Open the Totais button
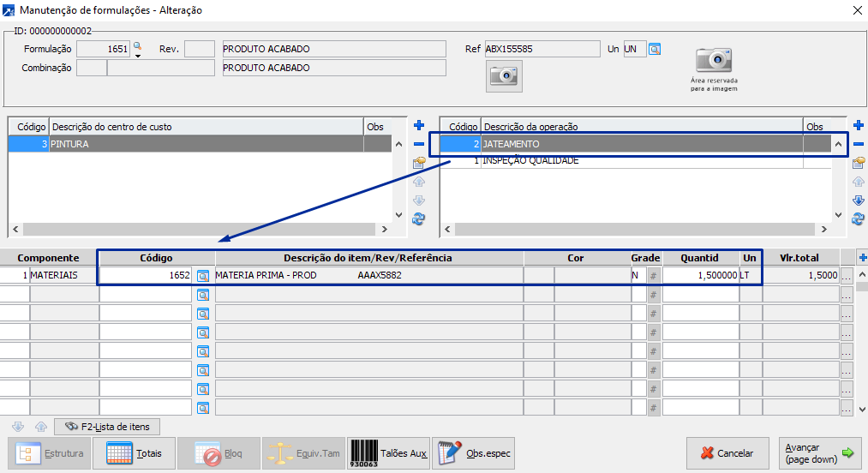The height and width of the screenshot is (473, 868). [x=134, y=453]
